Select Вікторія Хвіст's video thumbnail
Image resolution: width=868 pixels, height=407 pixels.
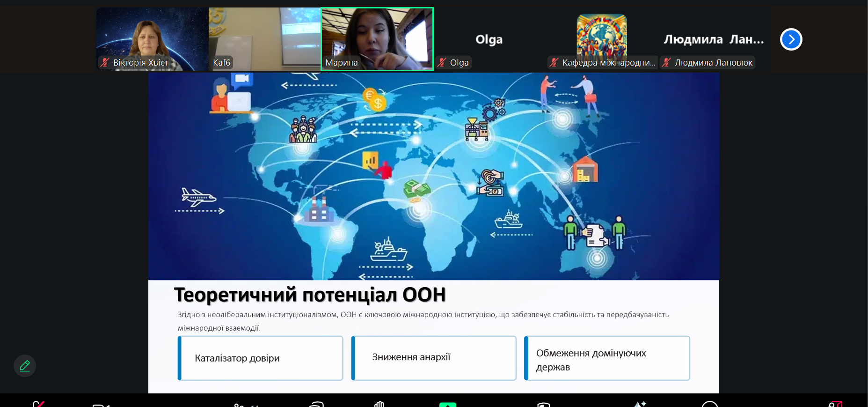click(x=152, y=39)
